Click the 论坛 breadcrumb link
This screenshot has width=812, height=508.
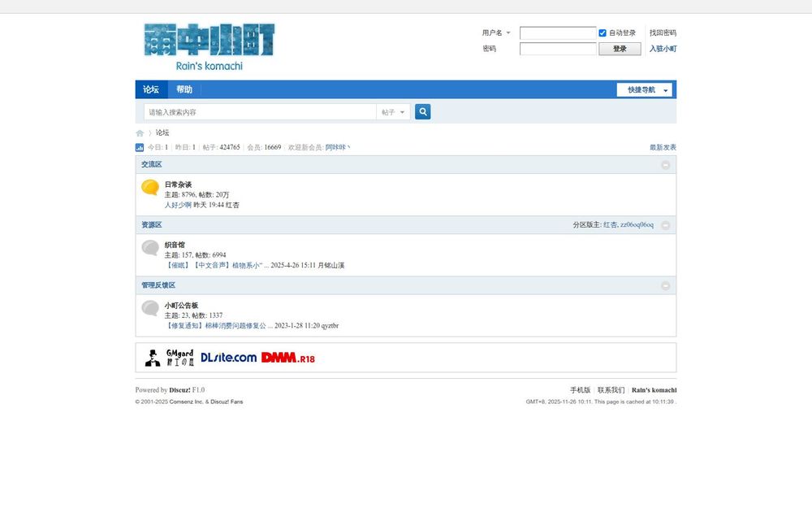click(162, 132)
